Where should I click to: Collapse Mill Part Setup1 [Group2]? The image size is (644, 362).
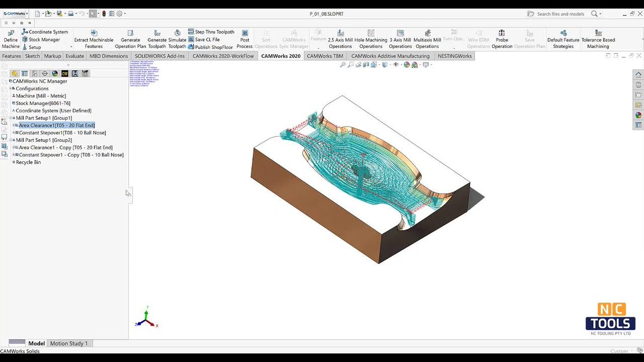11,140
